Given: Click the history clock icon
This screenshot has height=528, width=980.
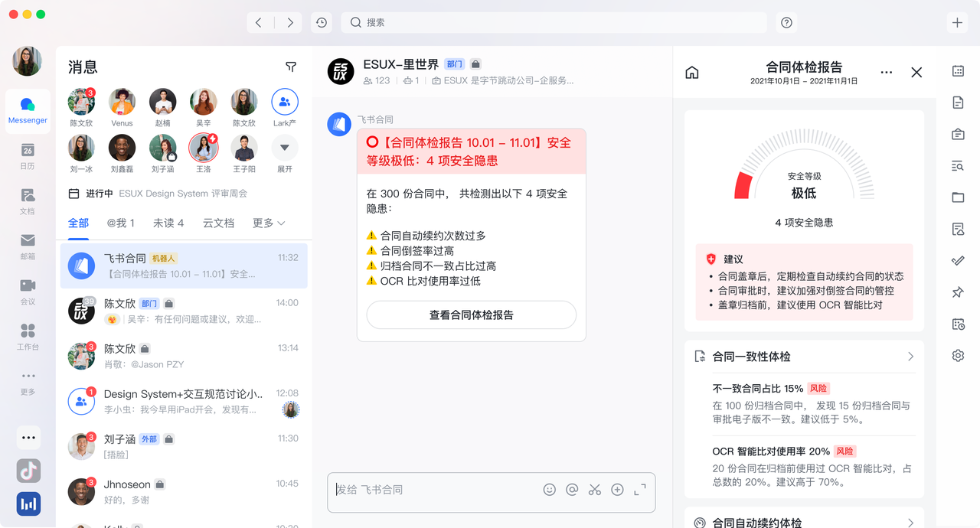Looking at the screenshot, I should click(x=322, y=23).
